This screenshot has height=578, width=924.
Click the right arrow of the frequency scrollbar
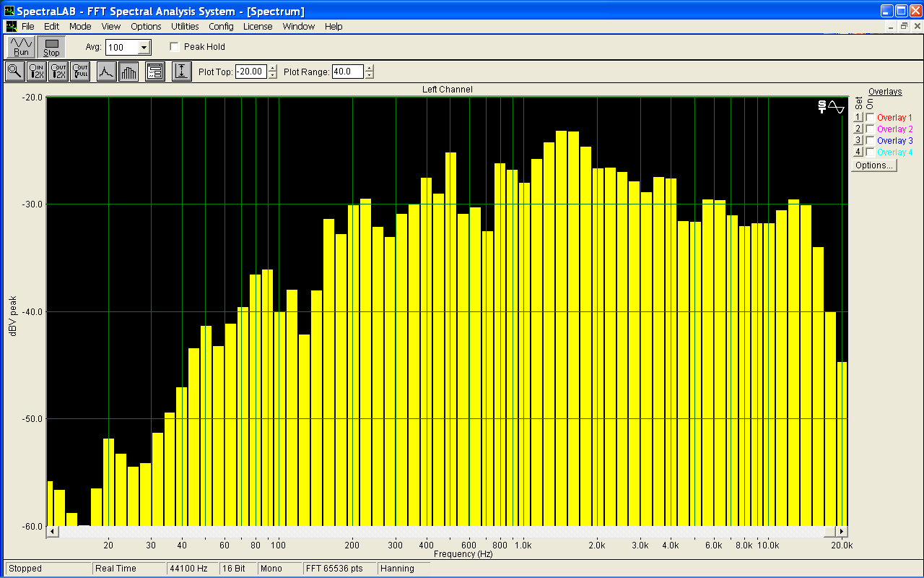point(842,532)
